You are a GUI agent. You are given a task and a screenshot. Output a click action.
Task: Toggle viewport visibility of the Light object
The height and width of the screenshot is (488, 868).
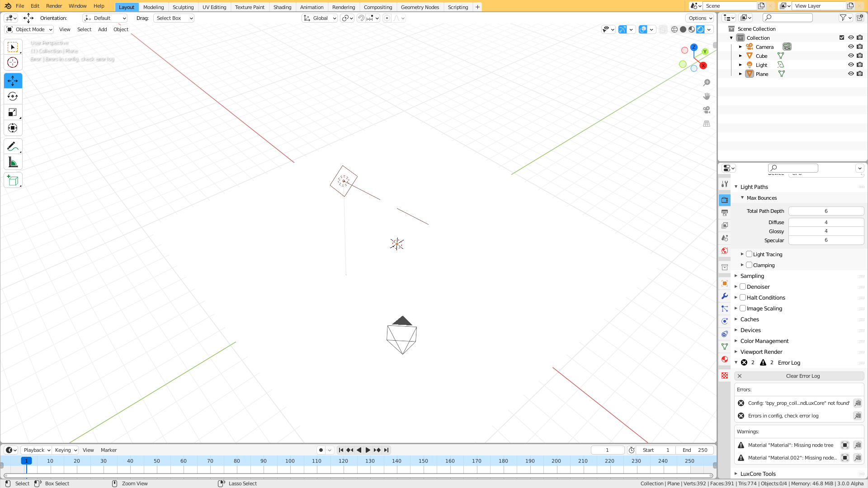(851, 65)
